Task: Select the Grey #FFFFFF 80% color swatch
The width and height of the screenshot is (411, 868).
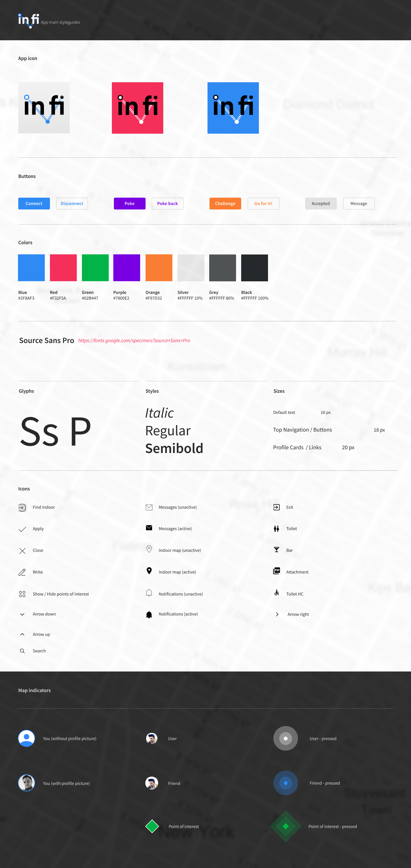Action: (223, 268)
